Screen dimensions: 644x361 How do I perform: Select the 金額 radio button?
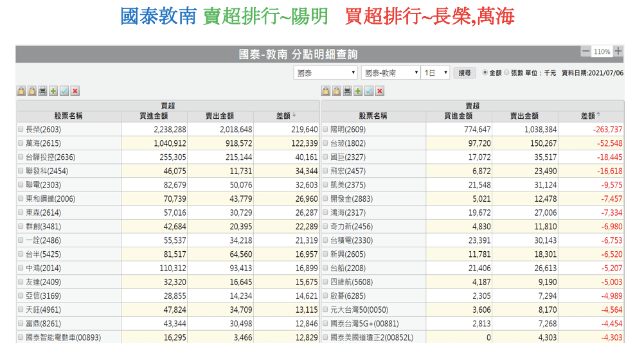pyautogui.click(x=485, y=73)
